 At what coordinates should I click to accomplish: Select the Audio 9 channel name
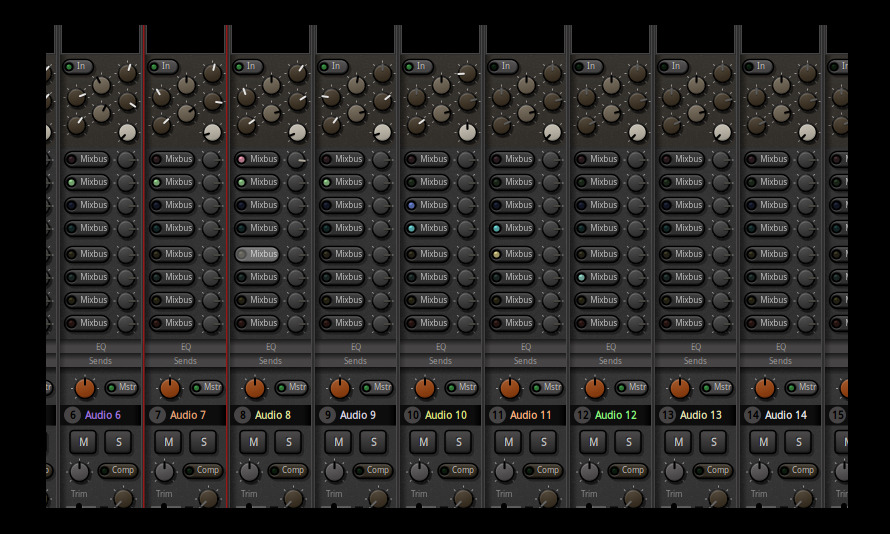358,415
